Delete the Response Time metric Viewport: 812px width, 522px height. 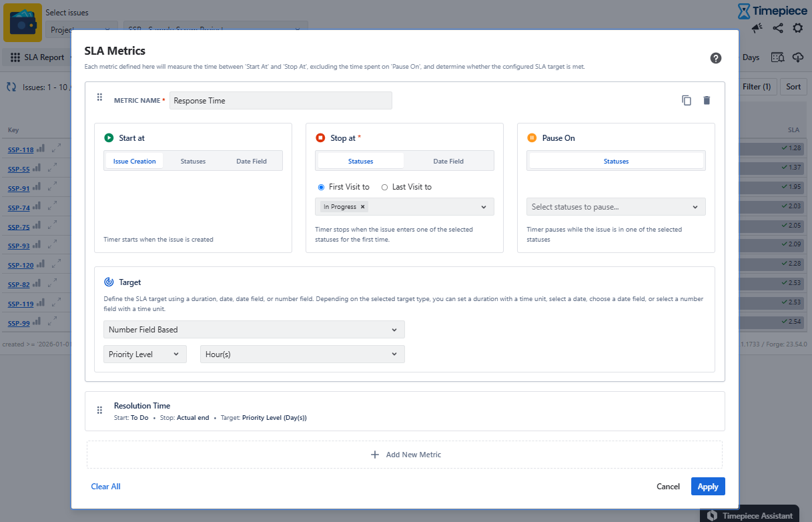pyautogui.click(x=707, y=100)
